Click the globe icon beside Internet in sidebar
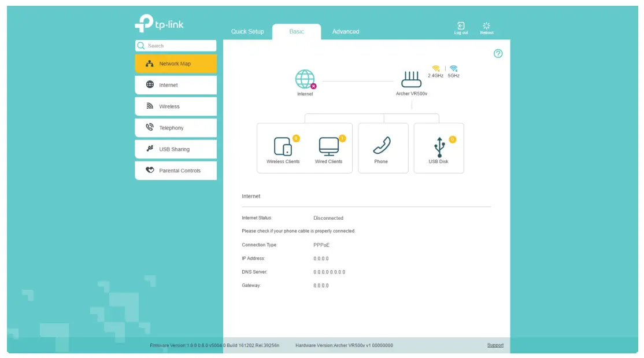 pos(150,84)
